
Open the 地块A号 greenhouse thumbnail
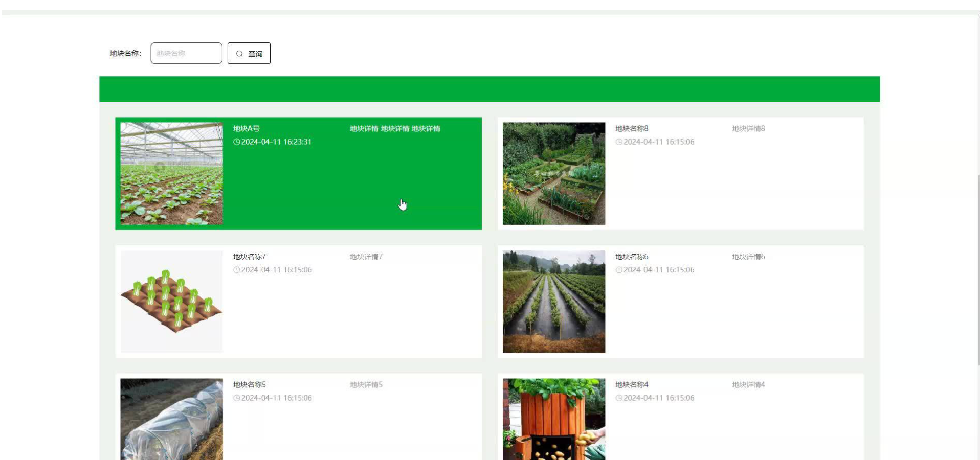[x=171, y=173]
